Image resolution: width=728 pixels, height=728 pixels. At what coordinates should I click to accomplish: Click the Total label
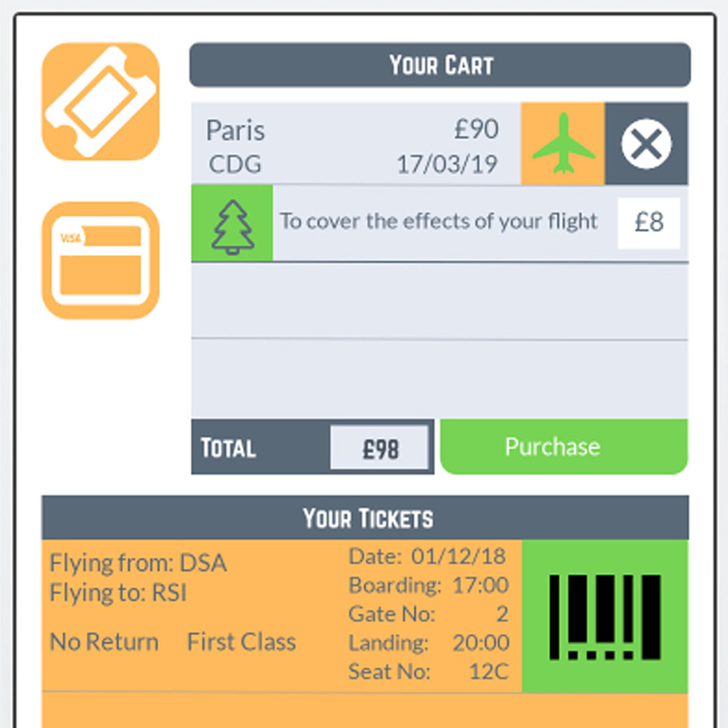point(228,448)
